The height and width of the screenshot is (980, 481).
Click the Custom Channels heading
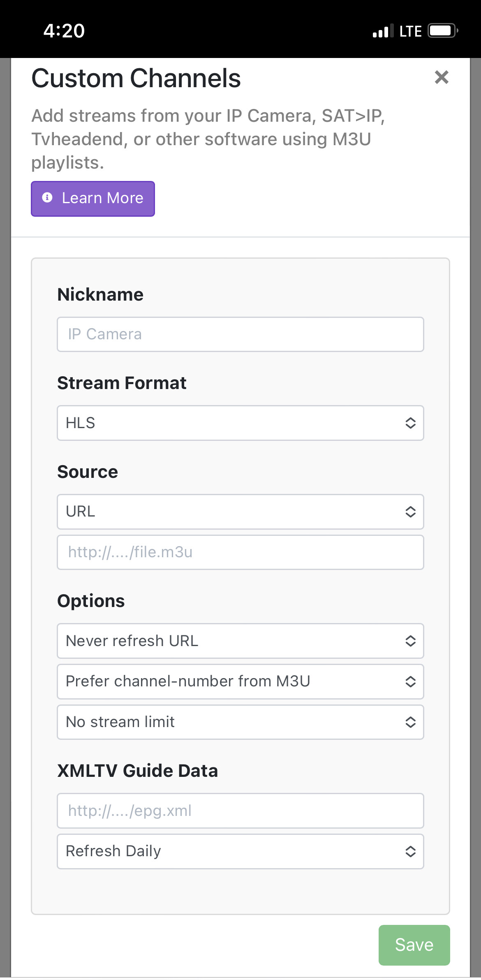tap(136, 78)
